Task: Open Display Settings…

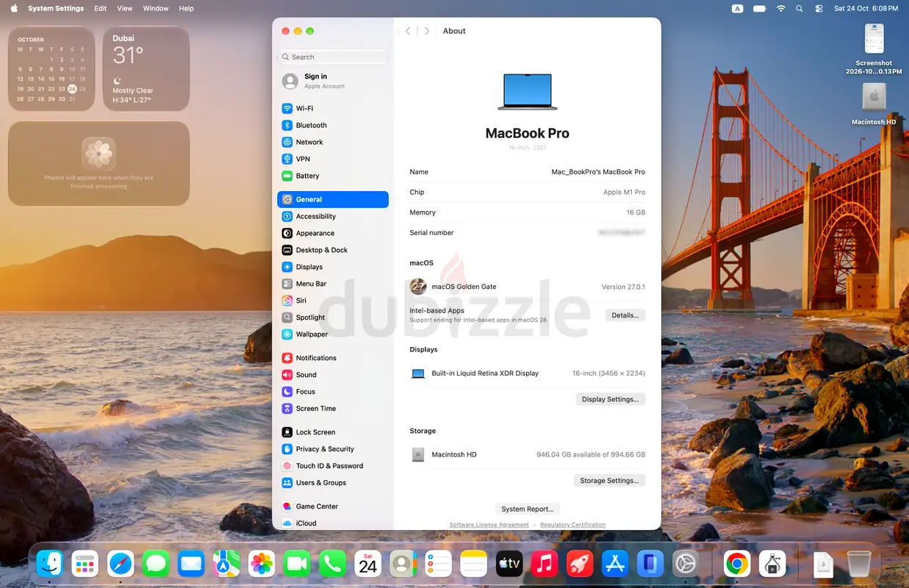Action: tap(611, 399)
